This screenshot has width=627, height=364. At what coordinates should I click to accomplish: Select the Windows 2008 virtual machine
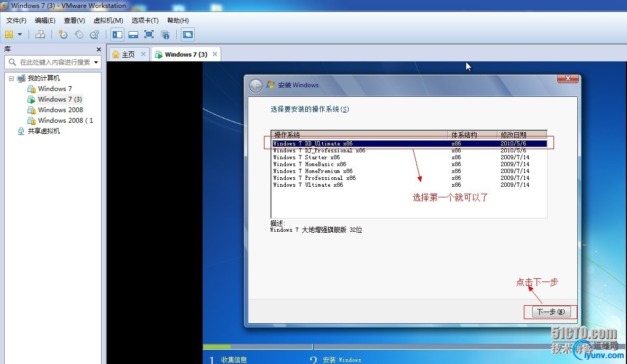60,110
